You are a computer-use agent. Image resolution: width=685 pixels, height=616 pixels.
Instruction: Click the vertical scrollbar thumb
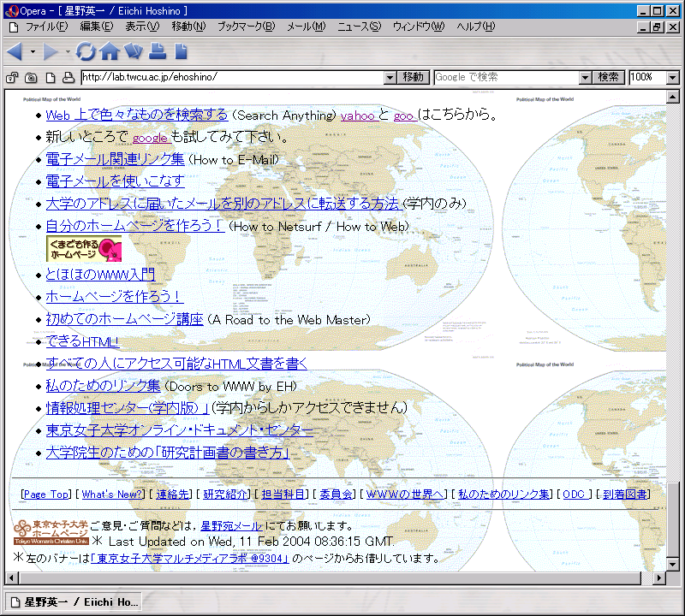click(673, 519)
